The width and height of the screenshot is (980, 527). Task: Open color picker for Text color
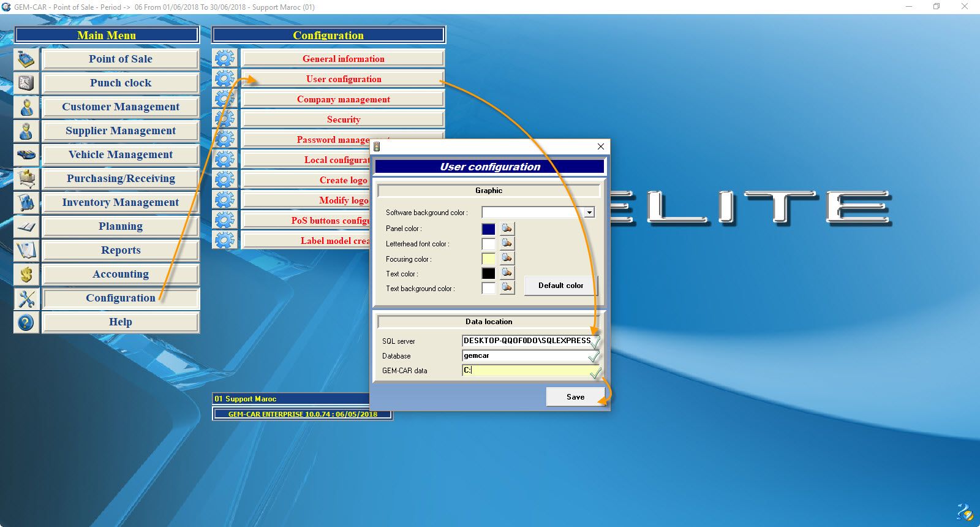(x=507, y=273)
